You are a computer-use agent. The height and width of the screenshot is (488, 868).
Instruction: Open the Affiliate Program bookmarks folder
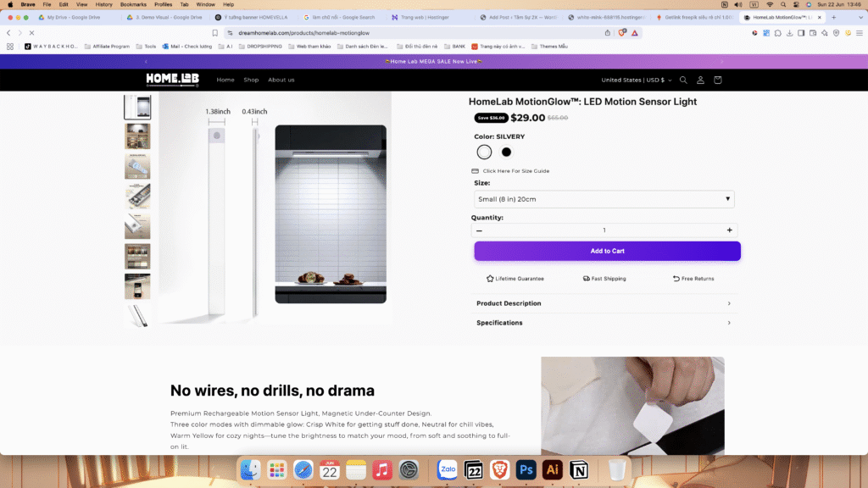pos(107,47)
